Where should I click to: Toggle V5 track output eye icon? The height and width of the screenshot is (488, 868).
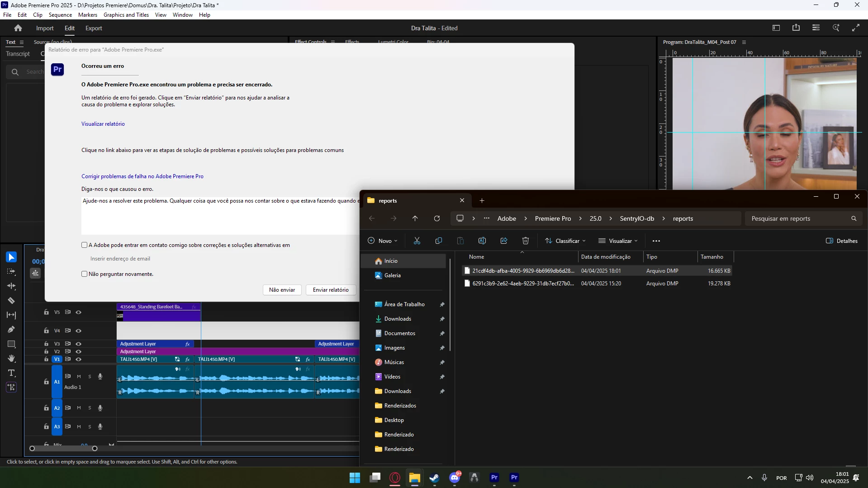pyautogui.click(x=79, y=313)
